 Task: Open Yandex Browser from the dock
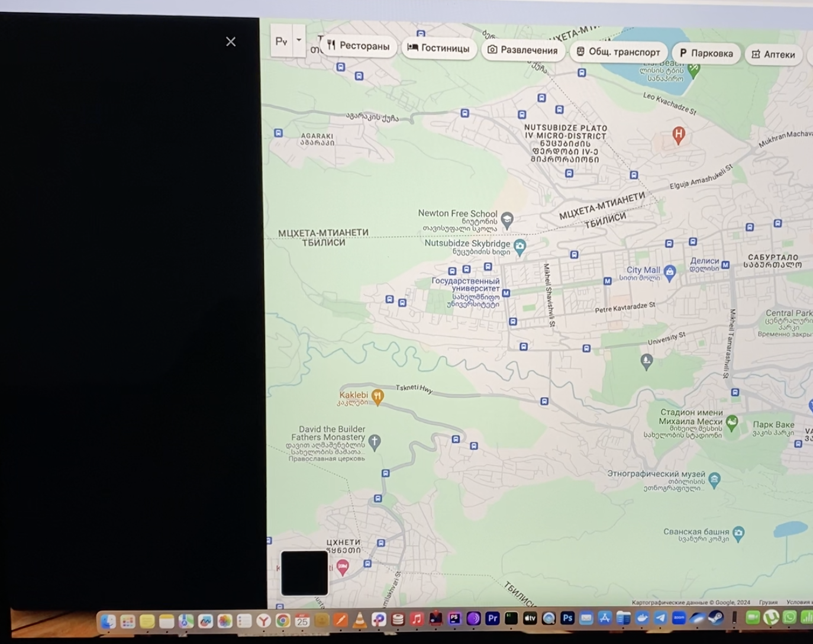click(x=263, y=620)
